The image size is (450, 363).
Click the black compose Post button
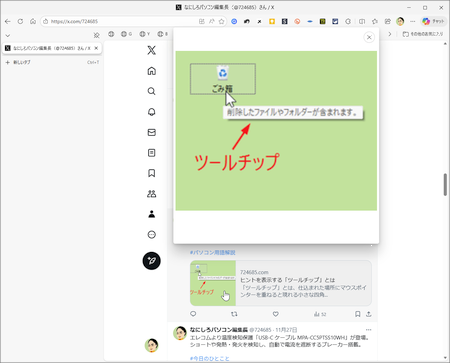152,261
